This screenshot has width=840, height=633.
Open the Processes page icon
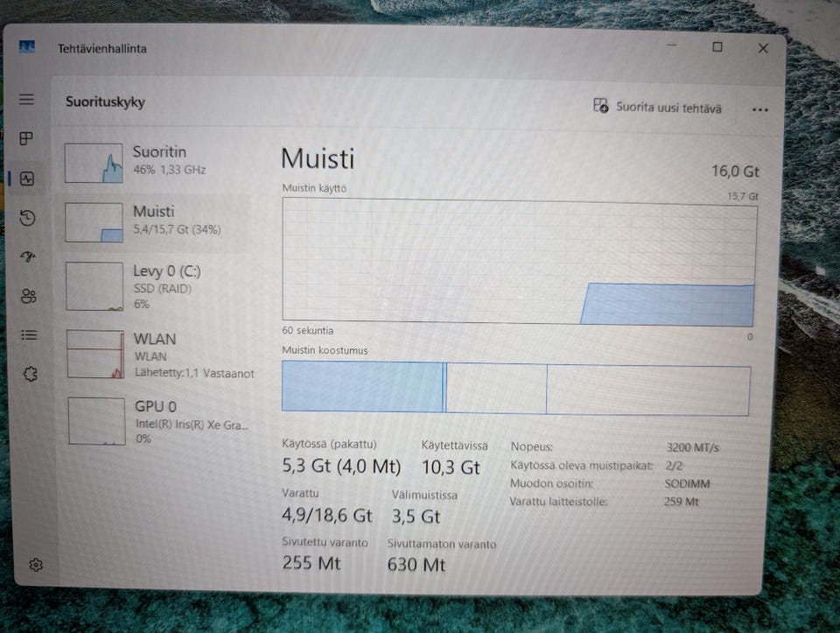26,138
